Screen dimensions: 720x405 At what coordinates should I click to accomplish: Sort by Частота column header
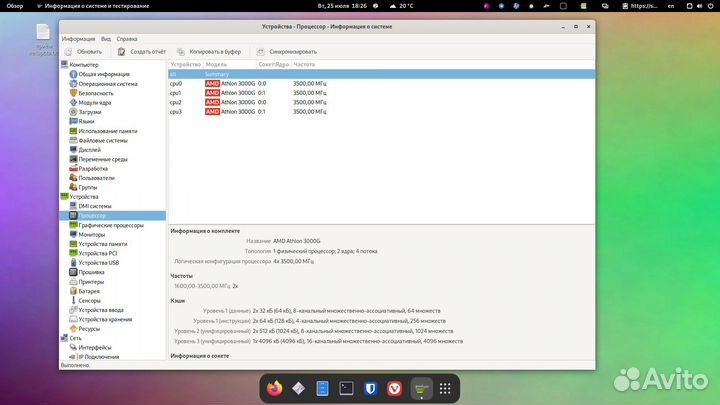[x=304, y=65]
